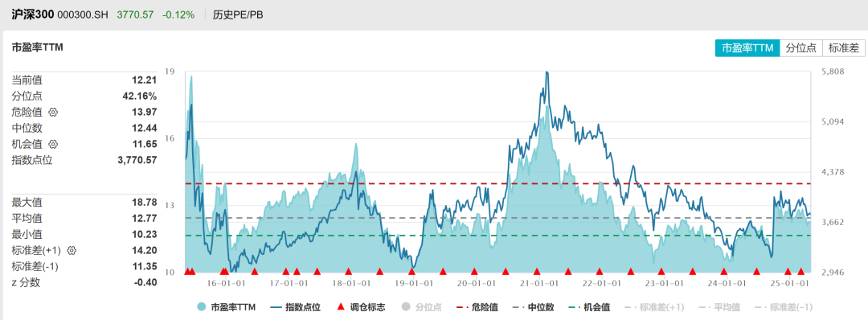Image resolution: width=868 pixels, height=320 pixels.
Task: Toggle 指数点位 legend line
Action: click(x=294, y=307)
